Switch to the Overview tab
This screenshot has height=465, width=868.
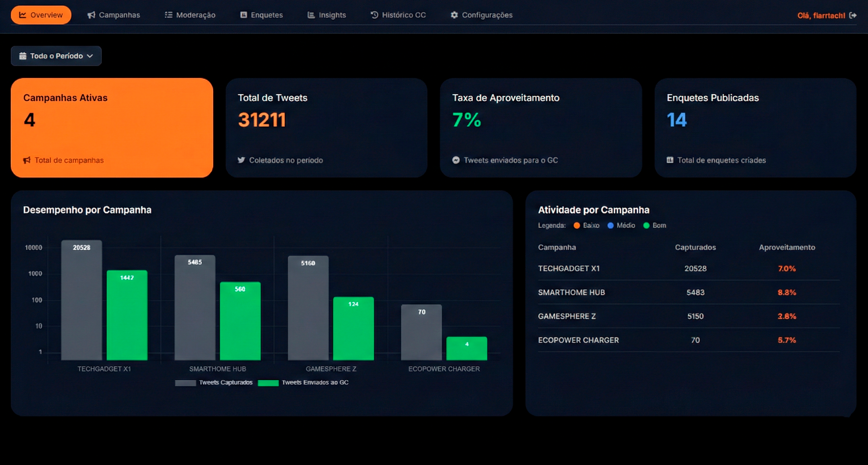(41, 15)
